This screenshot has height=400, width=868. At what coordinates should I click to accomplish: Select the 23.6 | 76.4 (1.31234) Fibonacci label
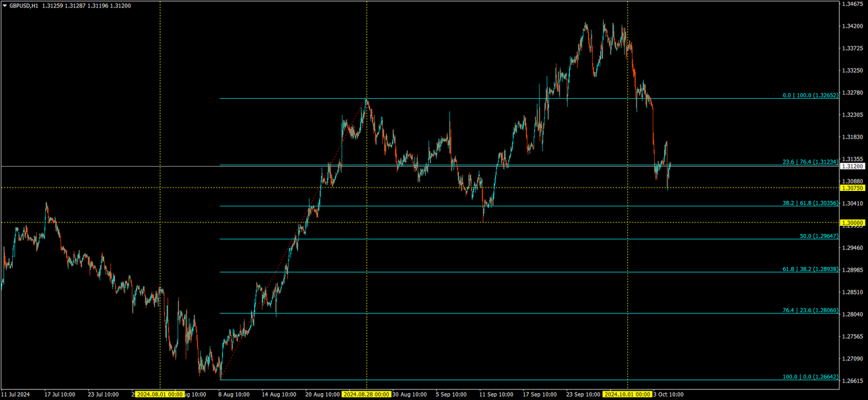(810, 161)
